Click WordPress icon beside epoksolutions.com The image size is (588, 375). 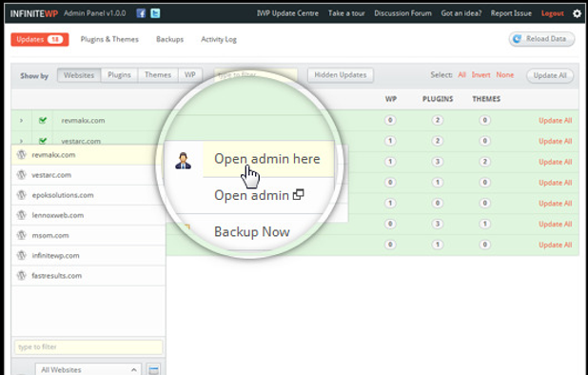21,195
